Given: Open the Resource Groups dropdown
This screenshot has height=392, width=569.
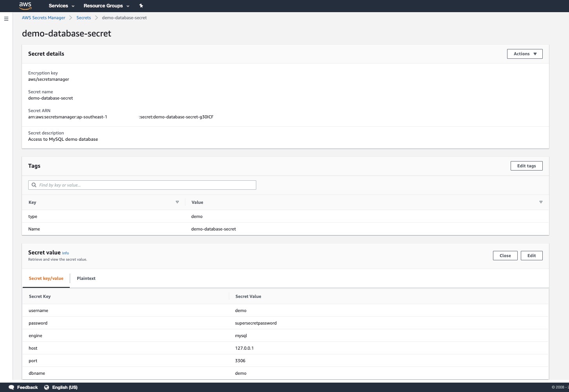Looking at the screenshot, I should click(106, 6).
